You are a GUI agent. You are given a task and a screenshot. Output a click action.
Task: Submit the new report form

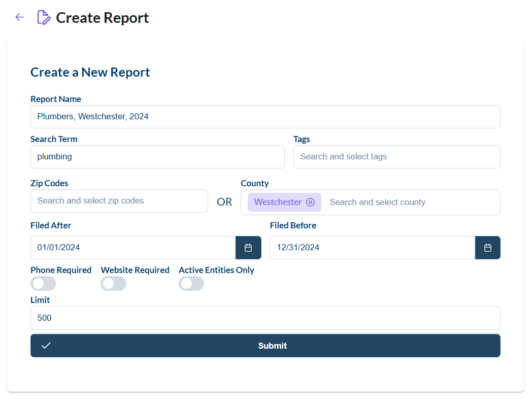pyautogui.click(x=265, y=346)
